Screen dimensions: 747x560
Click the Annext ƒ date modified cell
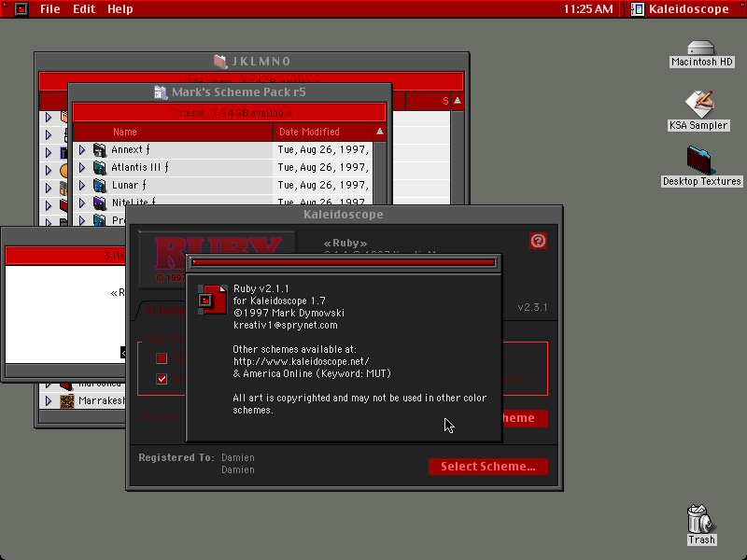point(322,150)
